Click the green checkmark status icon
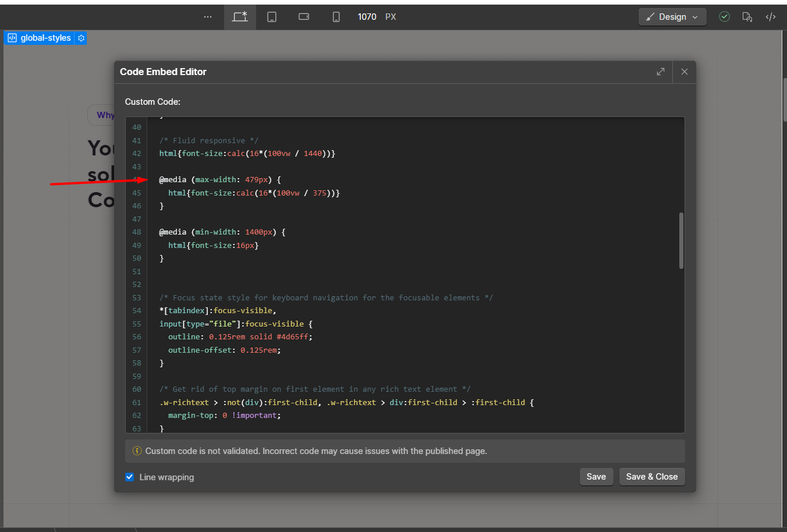 click(x=724, y=17)
